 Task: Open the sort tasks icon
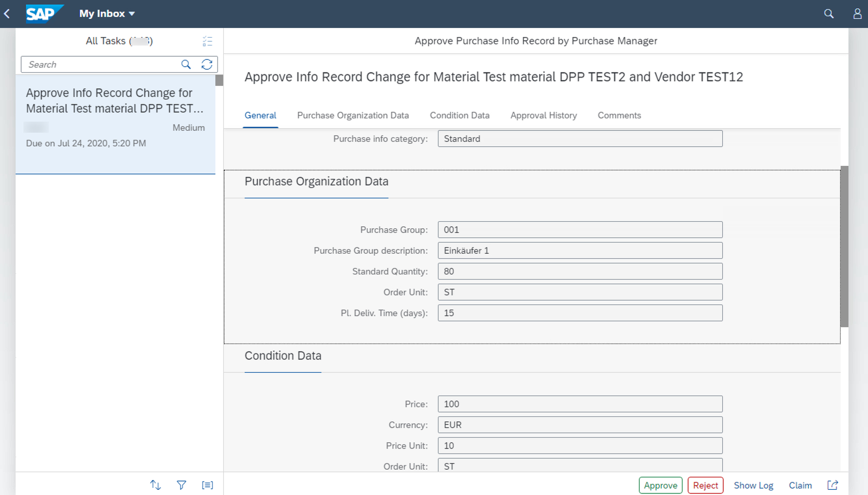pos(156,485)
